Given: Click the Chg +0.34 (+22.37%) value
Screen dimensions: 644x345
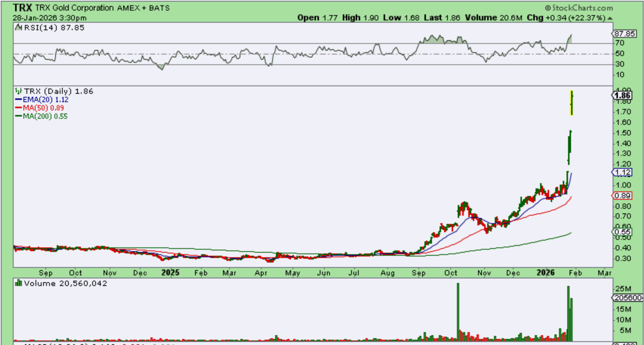Looking at the screenshot, I should coord(566,18).
